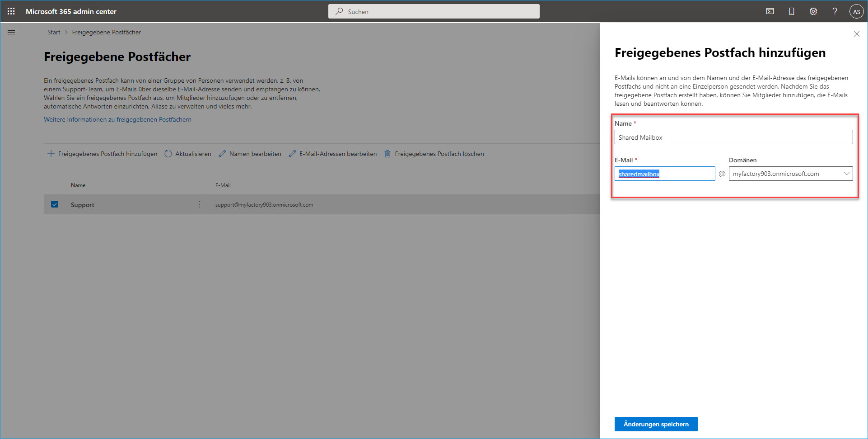Sort by the E-Mail column header

pos(223,185)
